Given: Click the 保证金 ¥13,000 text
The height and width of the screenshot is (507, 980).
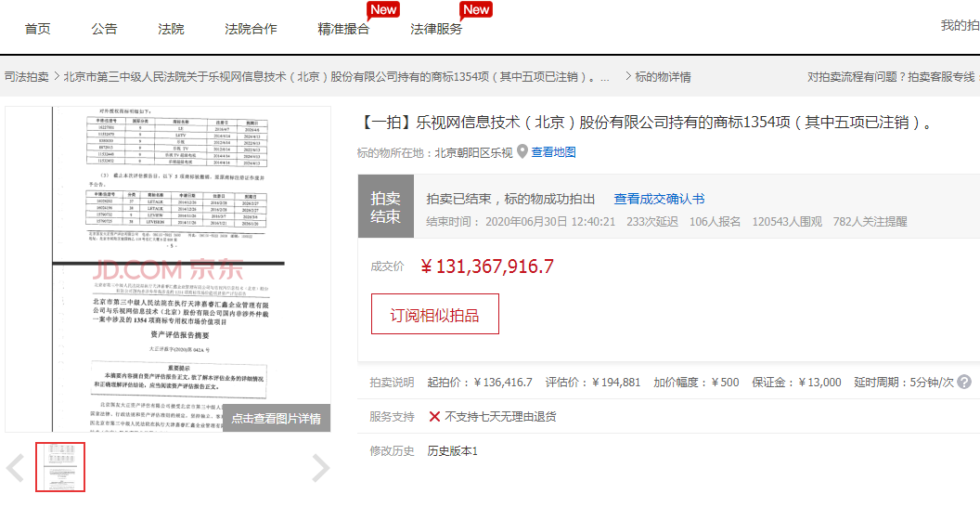Looking at the screenshot, I should click(x=796, y=382).
